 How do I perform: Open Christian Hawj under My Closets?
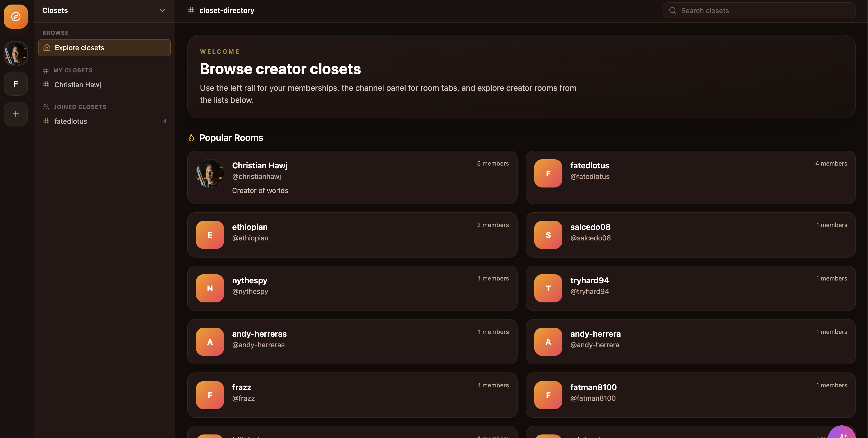click(x=104, y=85)
